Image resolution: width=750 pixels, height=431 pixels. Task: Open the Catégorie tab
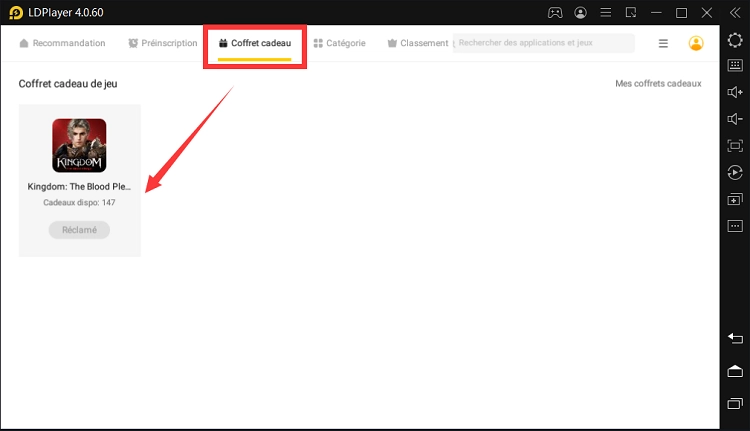(x=339, y=44)
